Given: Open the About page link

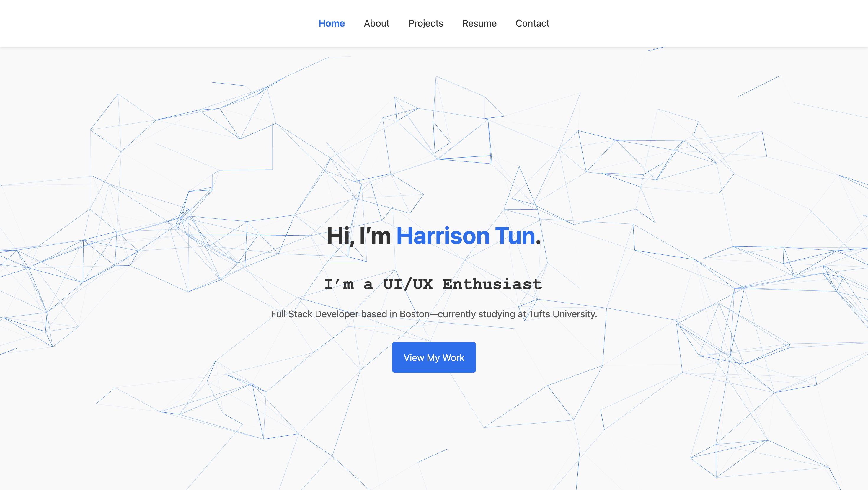Looking at the screenshot, I should tap(376, 23).
